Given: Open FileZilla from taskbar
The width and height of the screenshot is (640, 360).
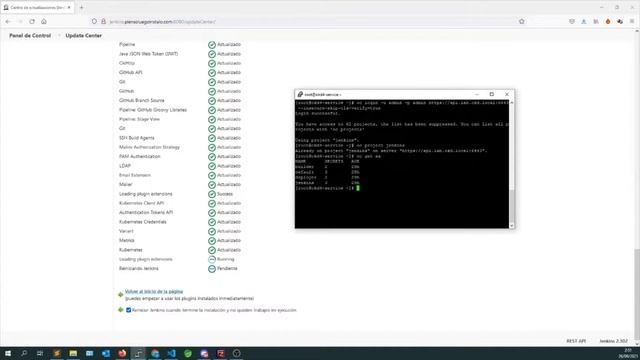Looking at the screenshot, I should click(x=220, y=353).
